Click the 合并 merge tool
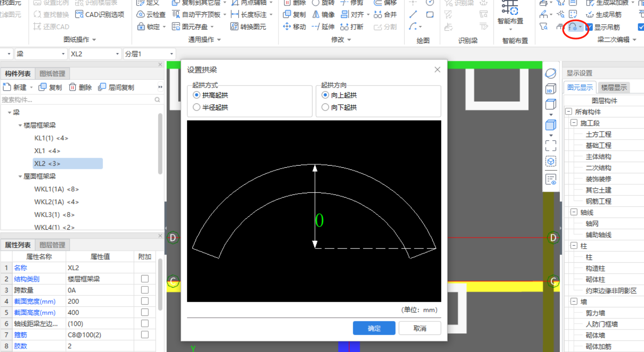 [x=385, y=14]
